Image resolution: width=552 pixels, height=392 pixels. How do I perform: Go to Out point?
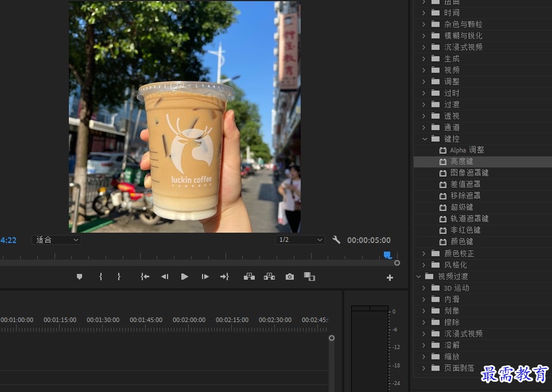[x=224, y=277]
